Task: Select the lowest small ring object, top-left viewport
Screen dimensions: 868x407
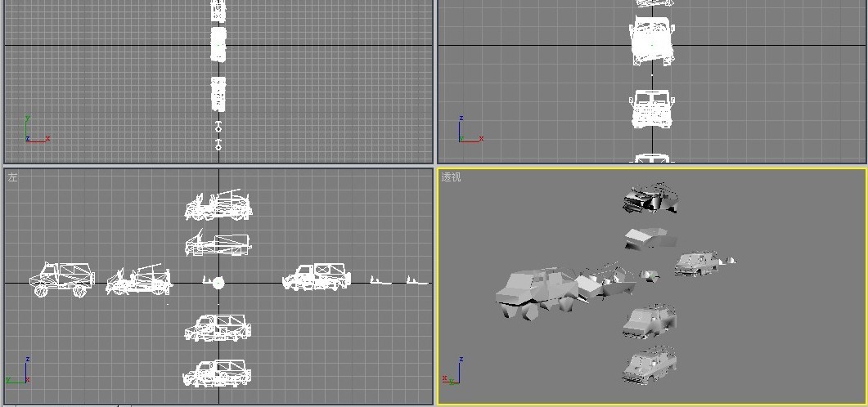Action: tap(218, 145)
